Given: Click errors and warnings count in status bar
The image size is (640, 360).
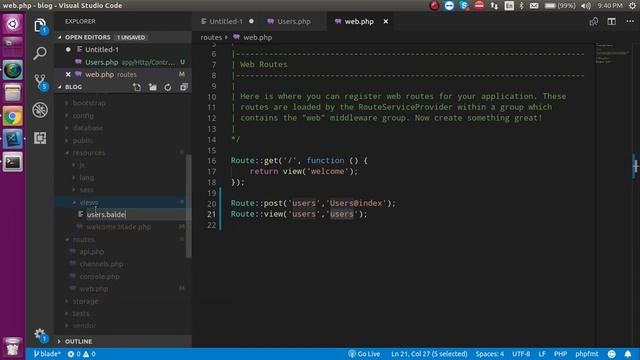Looking at the screenshot, I should [x=82, y=354].
